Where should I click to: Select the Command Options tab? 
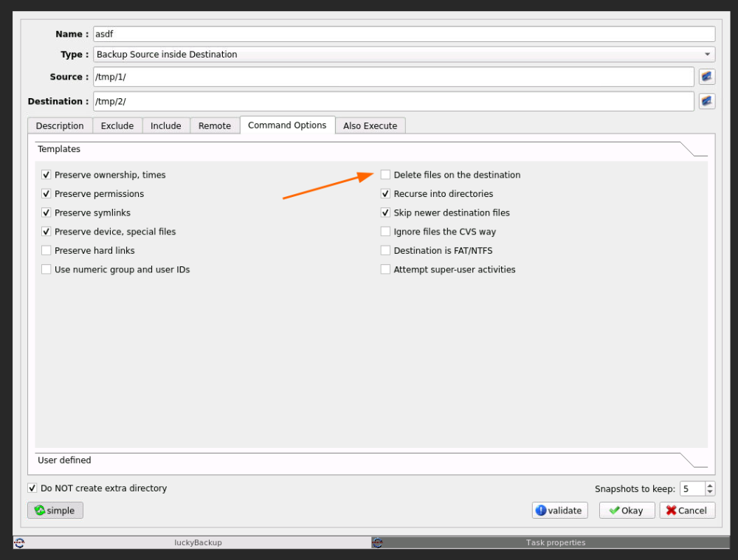coord(287,125)
